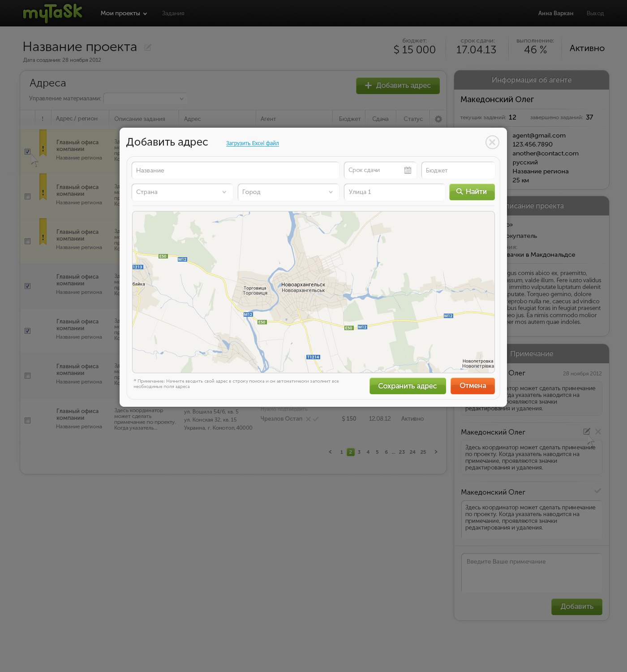627x672 pixels.
Task: Go to previous page with left arrow
Action: [x=331, y=452]
